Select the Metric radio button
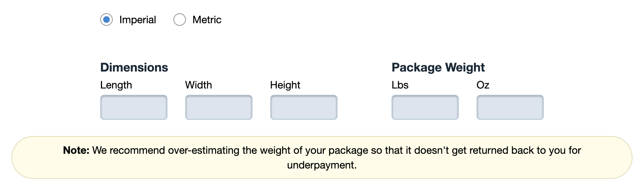Image resolution: width=644 pixels, height=191 pixels. click(x=180, y=20)
